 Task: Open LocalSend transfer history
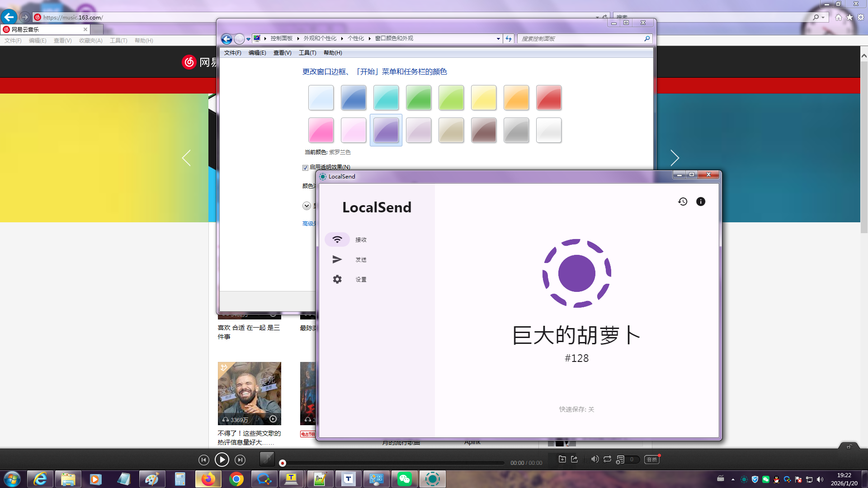coord(683,202)
